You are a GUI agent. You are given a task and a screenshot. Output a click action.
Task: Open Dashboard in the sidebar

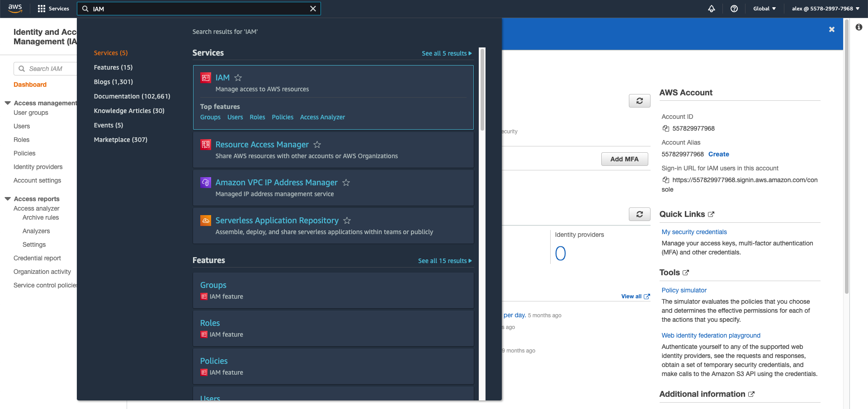click(30, 85)
